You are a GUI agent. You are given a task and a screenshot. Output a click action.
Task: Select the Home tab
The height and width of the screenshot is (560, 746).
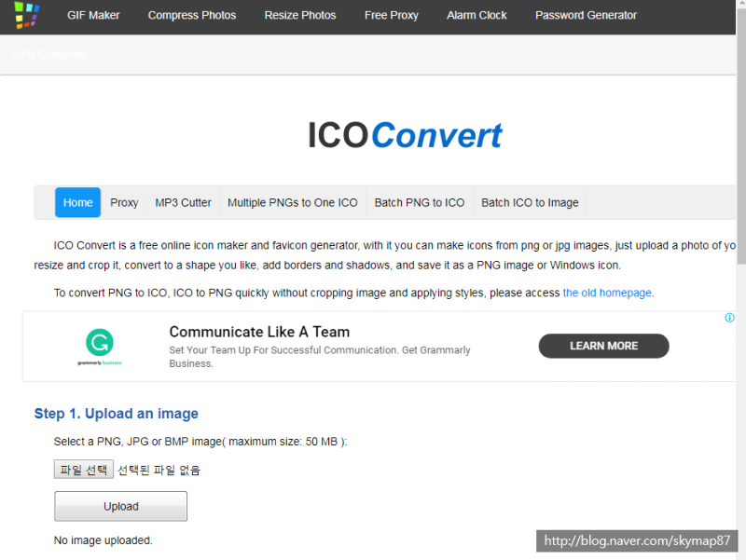pyautogui.click(x=77, y=202)
